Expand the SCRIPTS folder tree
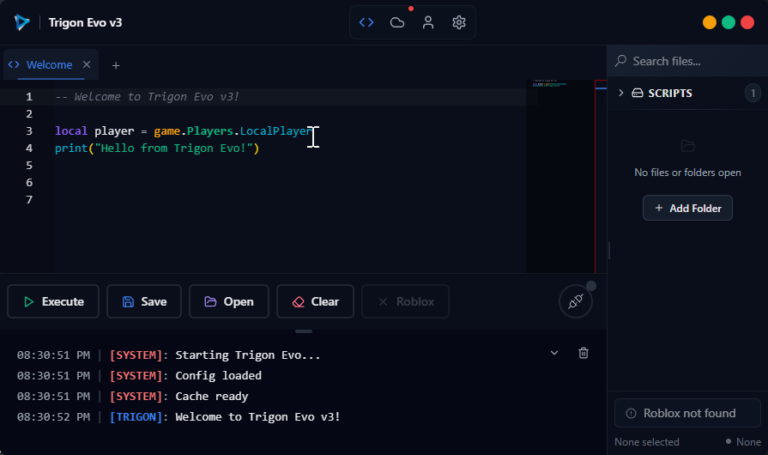This screenshot has height=455, width=768. click(x=621, y=93)
